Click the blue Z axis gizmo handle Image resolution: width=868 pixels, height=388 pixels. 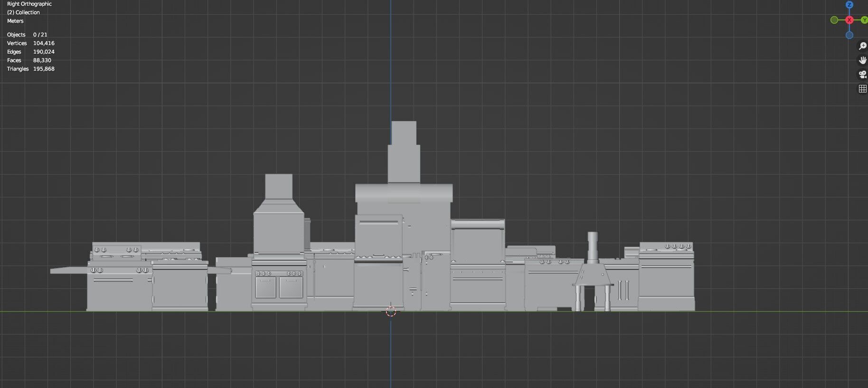coord(849,5)
